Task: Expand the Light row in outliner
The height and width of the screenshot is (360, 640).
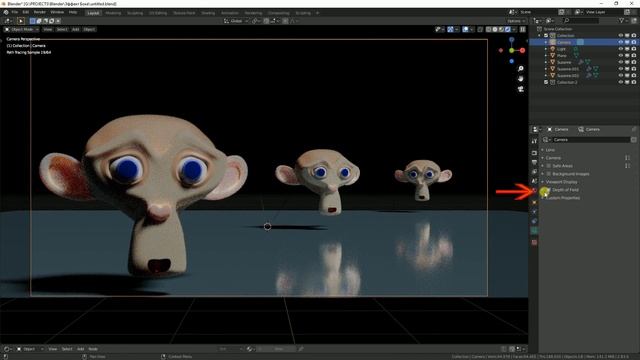Action: pos(546,49)
